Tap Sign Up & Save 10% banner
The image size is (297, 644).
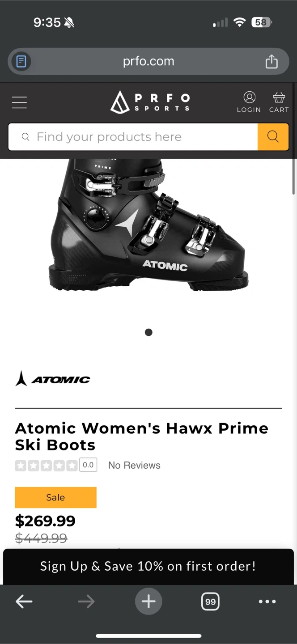tap(148, 566)
